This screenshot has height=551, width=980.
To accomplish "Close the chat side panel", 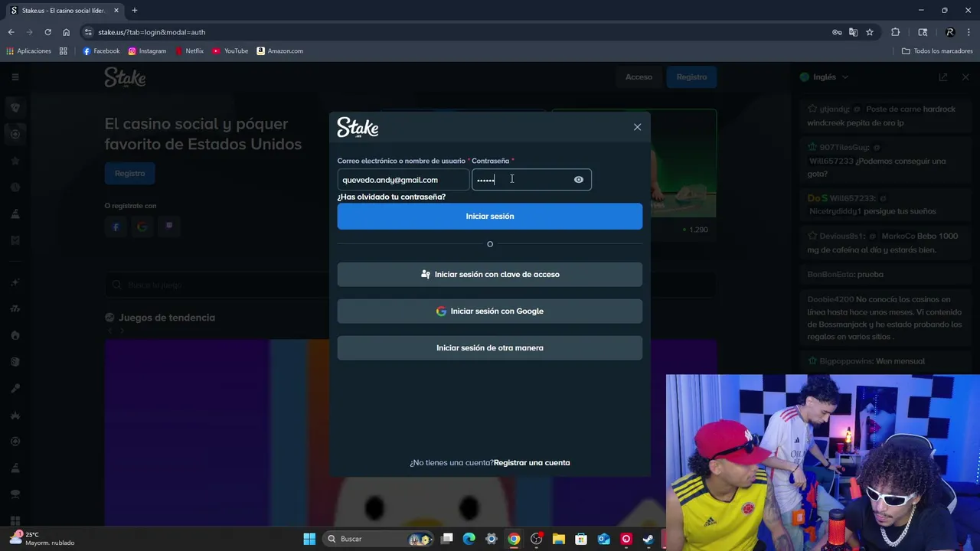I will (965, 77).
